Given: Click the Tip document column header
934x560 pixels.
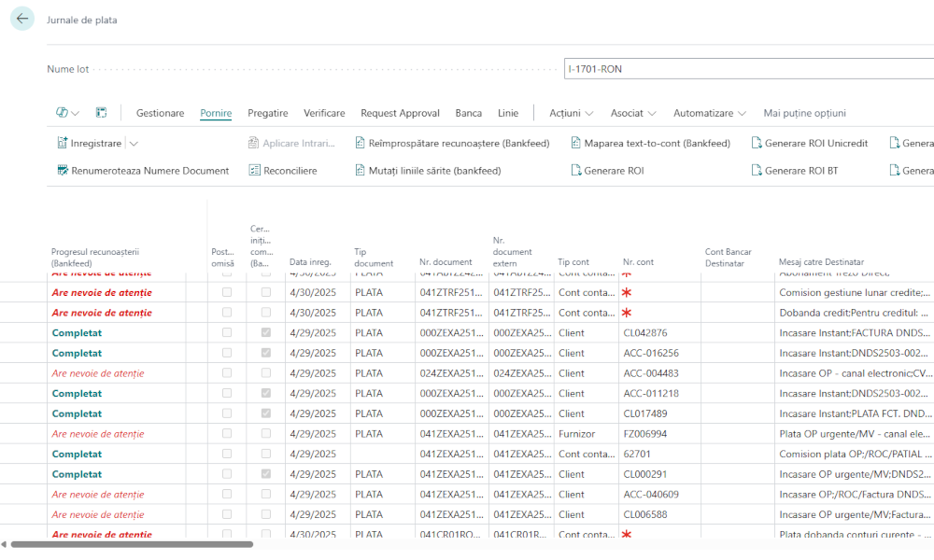Looking at the screenshot, I should 374,257.
